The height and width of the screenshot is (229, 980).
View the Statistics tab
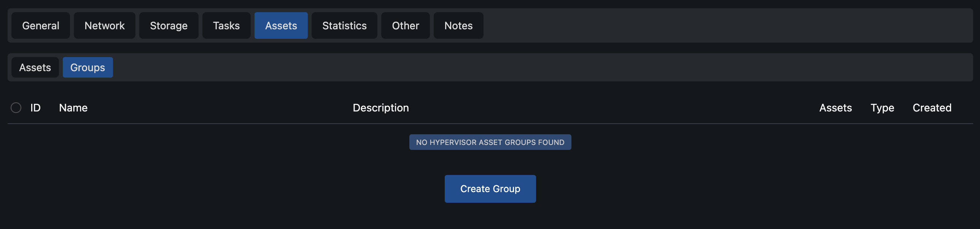pos(345,25)
